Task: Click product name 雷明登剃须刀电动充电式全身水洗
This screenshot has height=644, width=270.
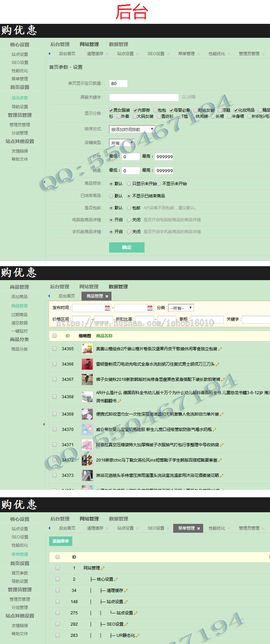Action: (155, 364)
